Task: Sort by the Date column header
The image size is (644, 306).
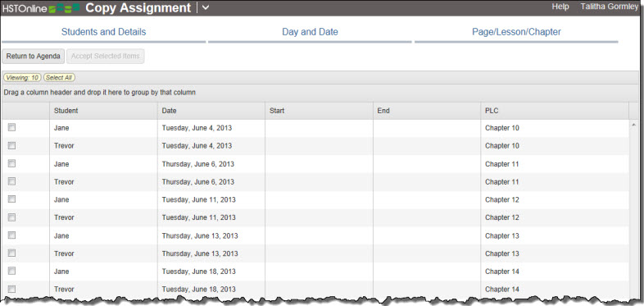Action: 211,111
